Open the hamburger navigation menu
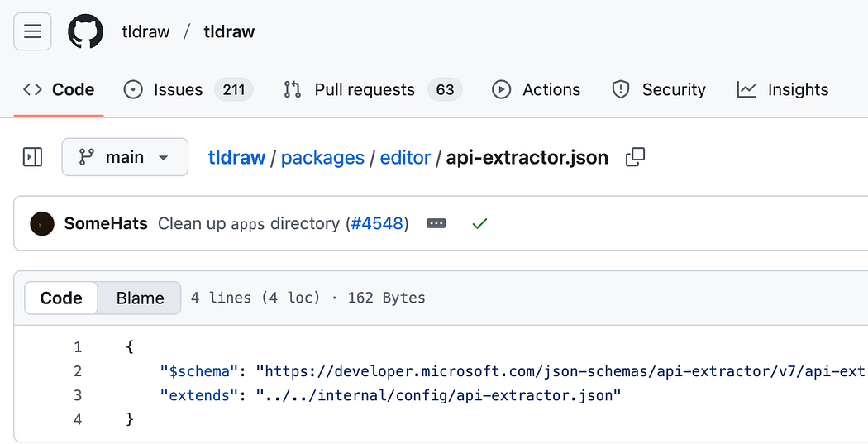 point(33,31)
